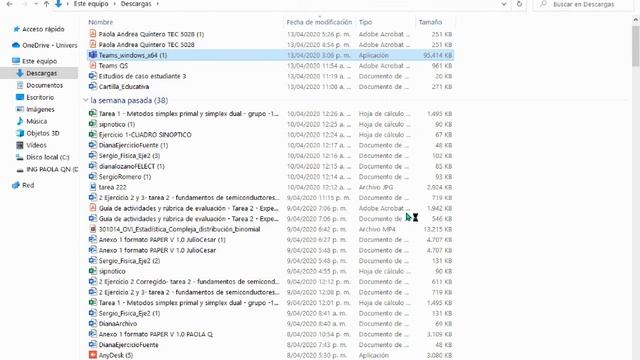640x360 pixels.
Task: Sort by Fecha de modificación column header
Action: [x=319, y=22]
